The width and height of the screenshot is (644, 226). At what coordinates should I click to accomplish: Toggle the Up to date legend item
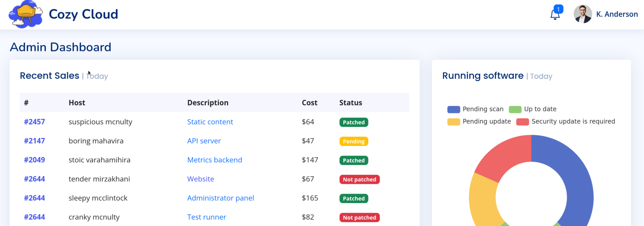533,109
